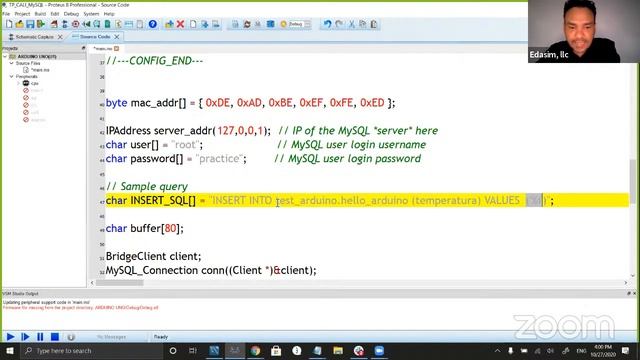
Task: Click the Cortana circle icon
Action: point(173,351)
